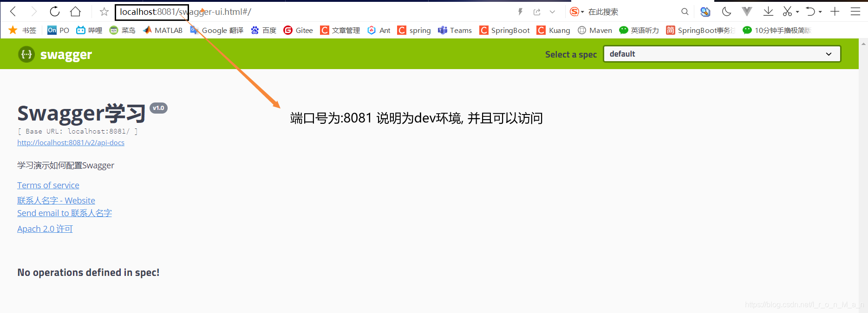Screen dimensions: 868x313
Task: Click the lightning speed-mode icon
Action: tap(520, 12)
